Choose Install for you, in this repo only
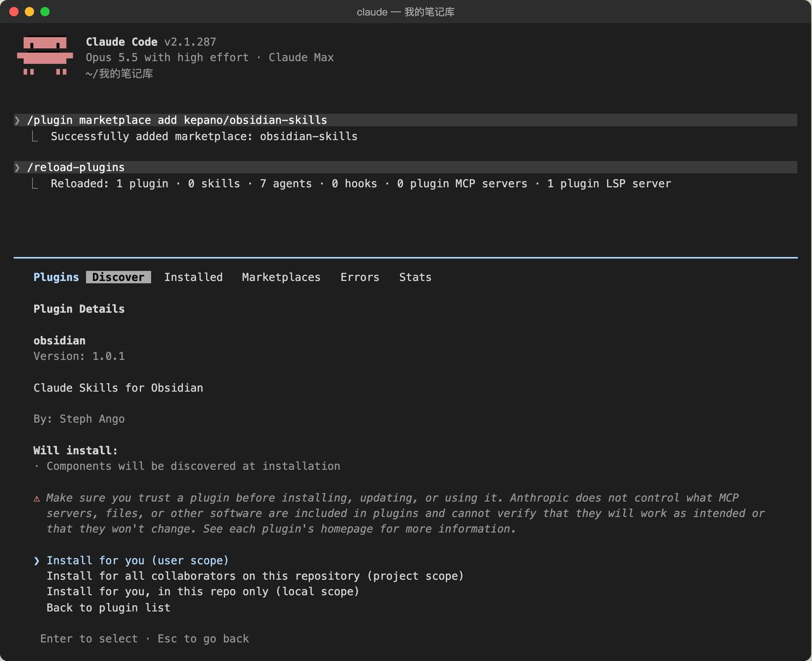The width and height of the screenshot is (812, 661). pyautogui.click(x=203, y=592)
